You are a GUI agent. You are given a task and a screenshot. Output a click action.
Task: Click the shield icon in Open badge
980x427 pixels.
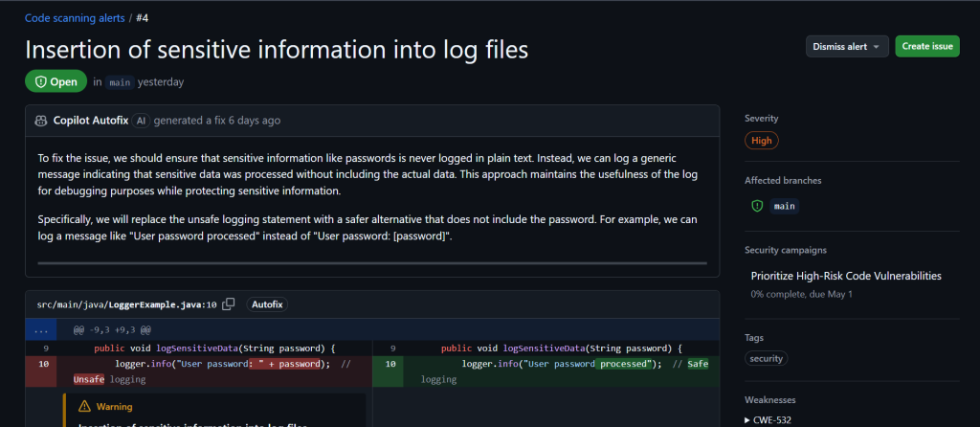point(40,82)
